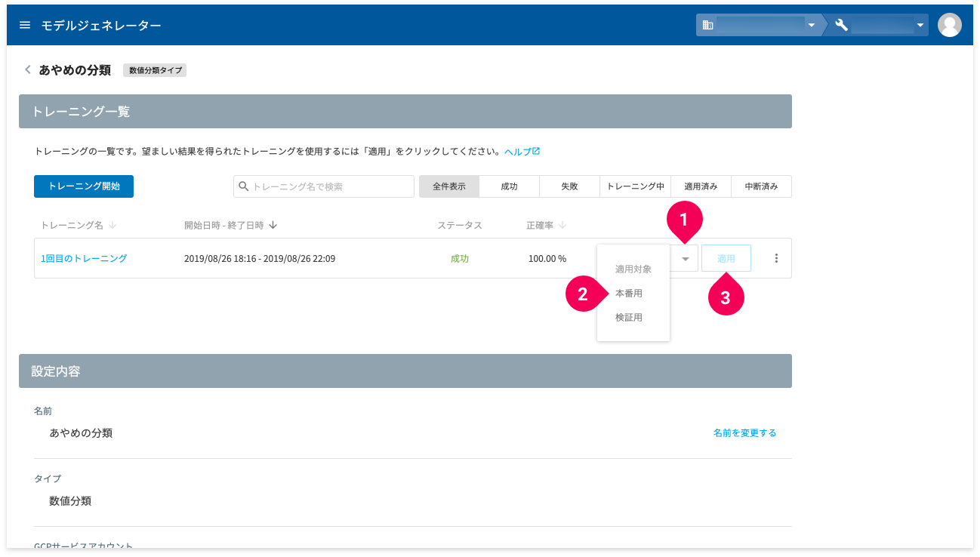Click the 適用 button
980x557 pixels.
tap(726, 258)
